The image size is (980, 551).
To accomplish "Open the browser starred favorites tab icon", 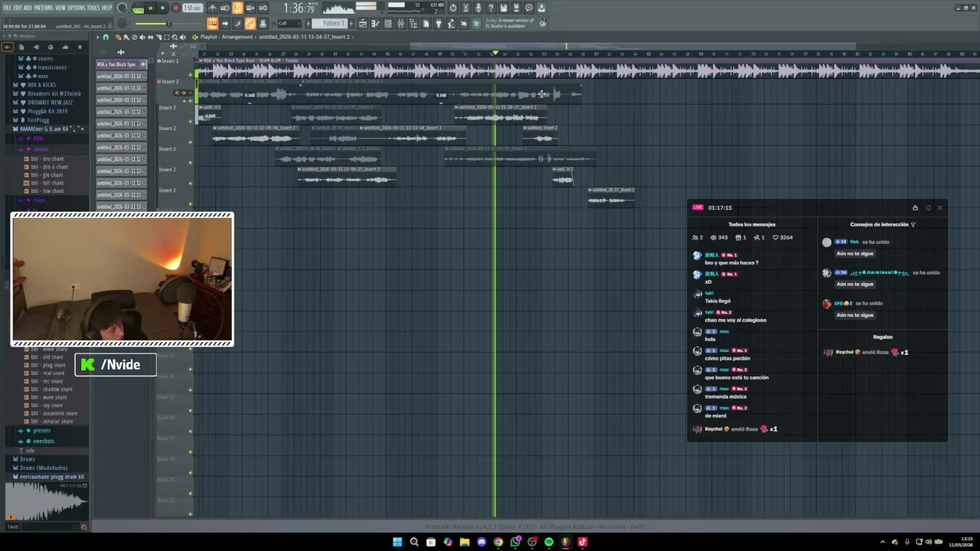I will [x=80, y=47].
